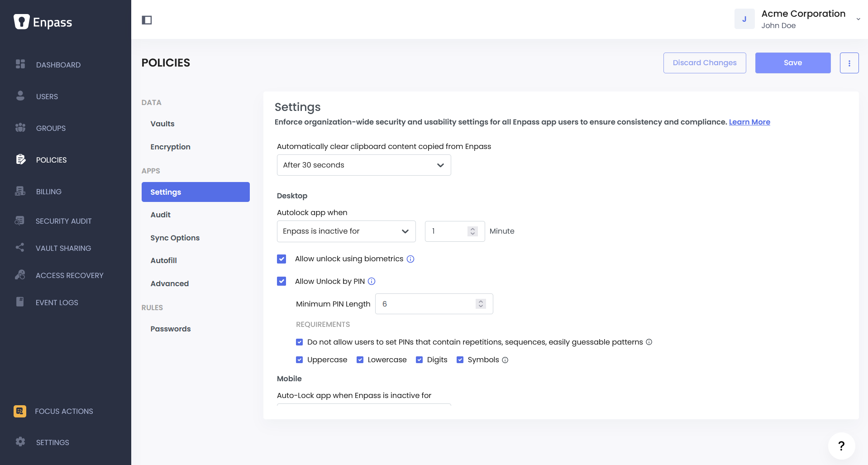The height and width of the screenshot is (465, 868).
Task: Toggle the Uppercase requirement checkbox
Action: click(299, 360)
